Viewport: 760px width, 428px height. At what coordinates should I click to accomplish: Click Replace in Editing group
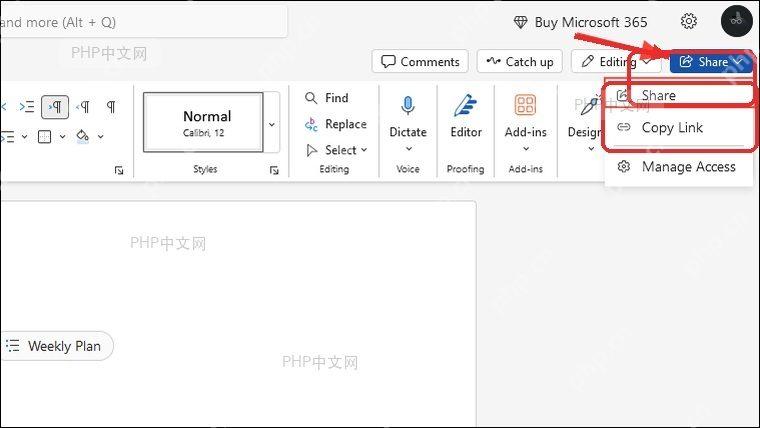335,124
